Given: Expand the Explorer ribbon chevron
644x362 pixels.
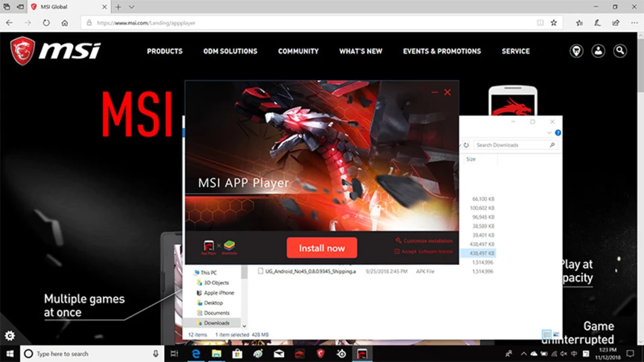Looking at the screenshot, I should [x=549, y=132].
